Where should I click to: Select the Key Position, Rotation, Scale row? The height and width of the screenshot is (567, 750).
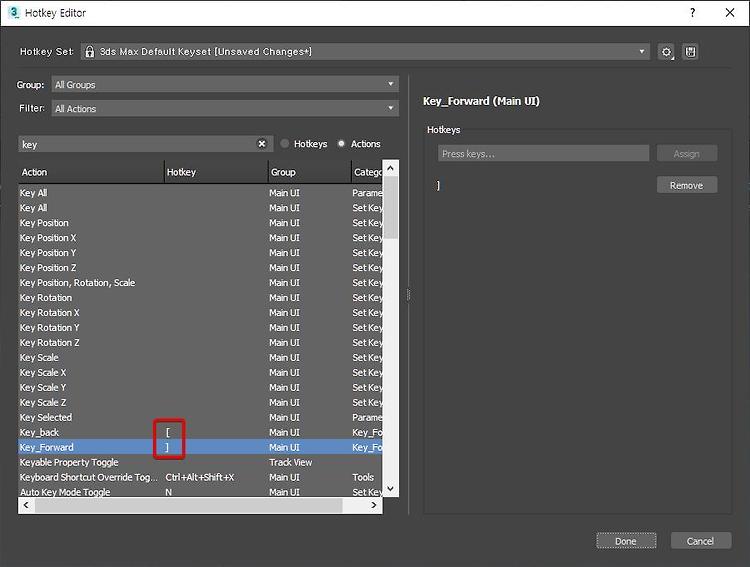(200, 282)
